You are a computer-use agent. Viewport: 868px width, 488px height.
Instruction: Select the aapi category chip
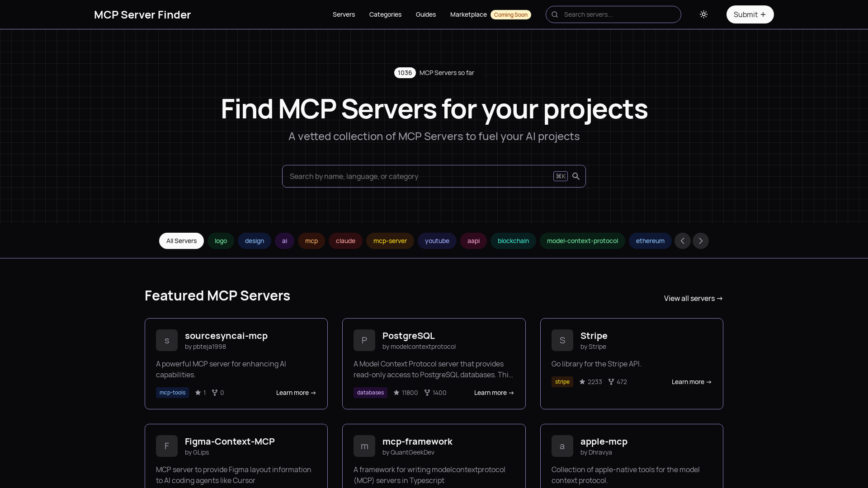[x=473, y=241]
